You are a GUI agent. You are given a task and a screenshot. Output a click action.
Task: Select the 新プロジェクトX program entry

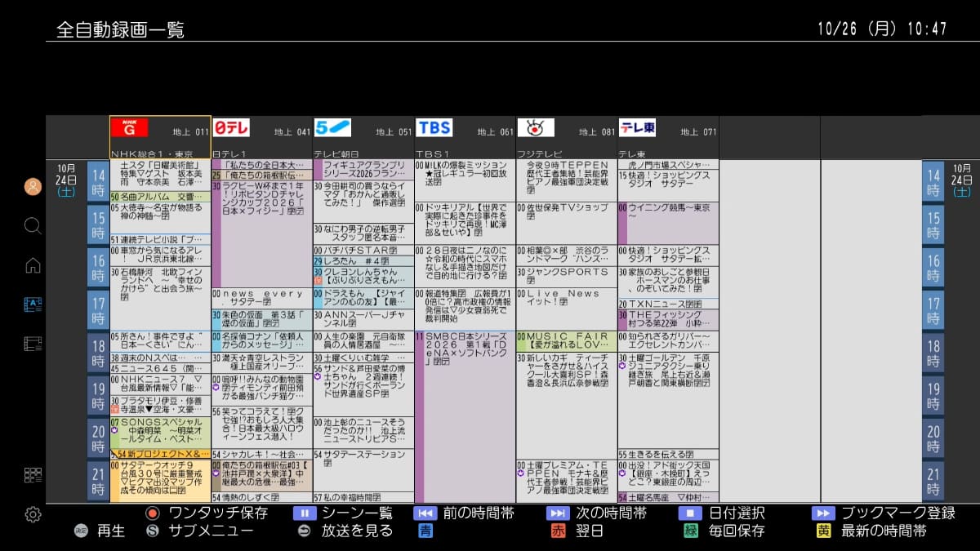160,454
